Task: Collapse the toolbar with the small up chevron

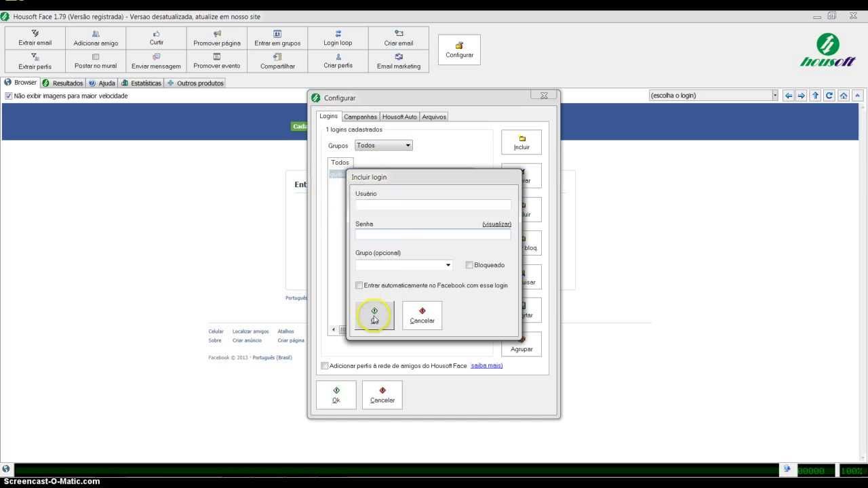Action: 859,96
